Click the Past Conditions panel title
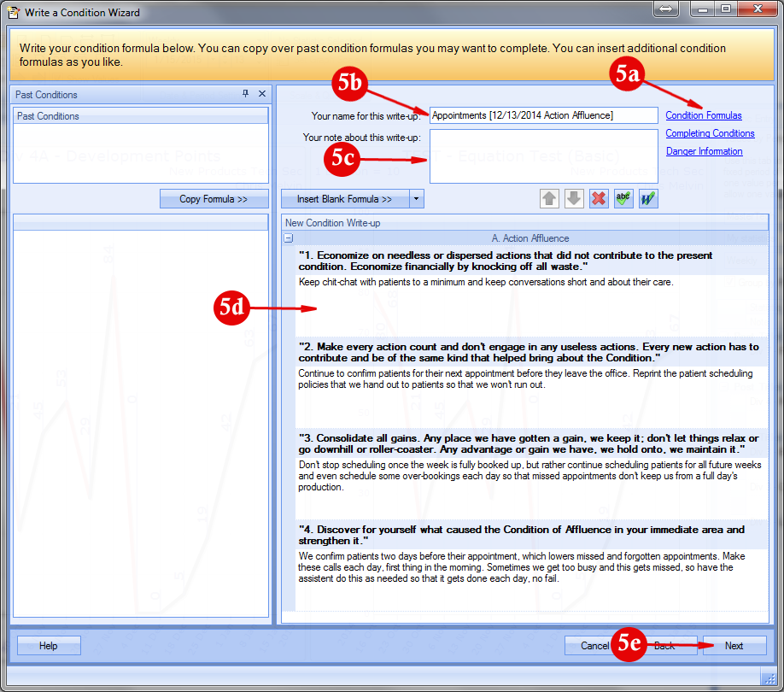The height and width of the screenshot is (692, 784). tap(46, 95)
